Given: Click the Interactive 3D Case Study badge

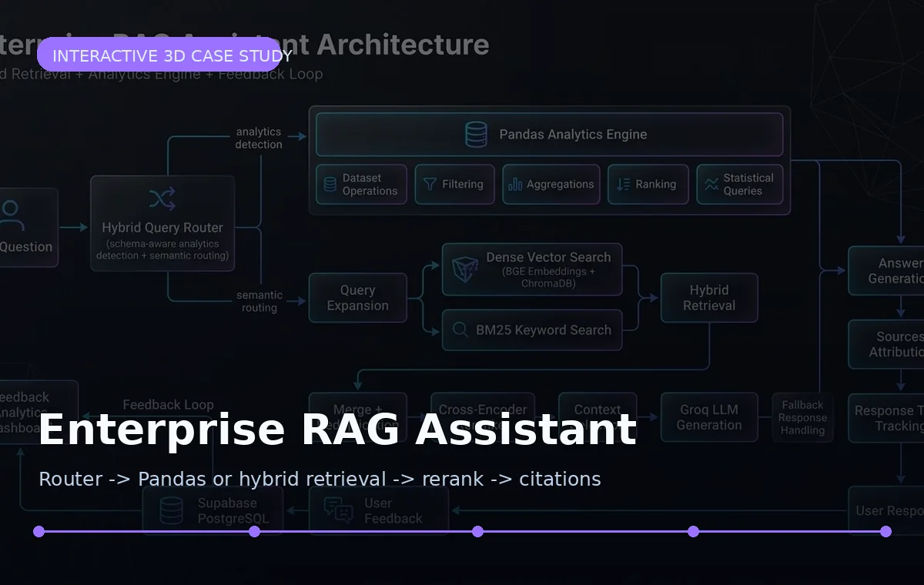Looking at the screenshot, I should (159, 55).
